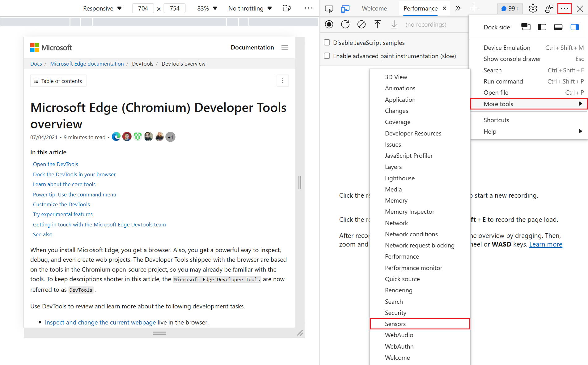Open the 99+ issues counter
588x365 pixels.
[510, 9]
